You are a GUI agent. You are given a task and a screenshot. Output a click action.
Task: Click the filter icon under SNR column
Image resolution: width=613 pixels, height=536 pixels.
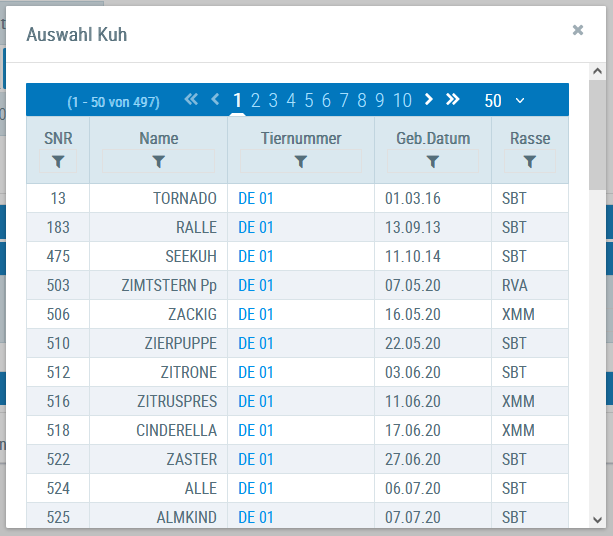[58, 161]
